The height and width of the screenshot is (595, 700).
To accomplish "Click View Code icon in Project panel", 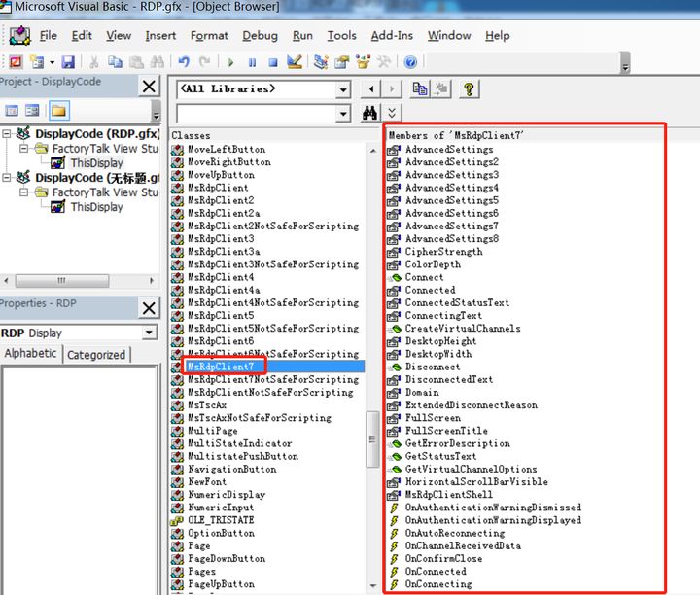I will pos(12,110).
